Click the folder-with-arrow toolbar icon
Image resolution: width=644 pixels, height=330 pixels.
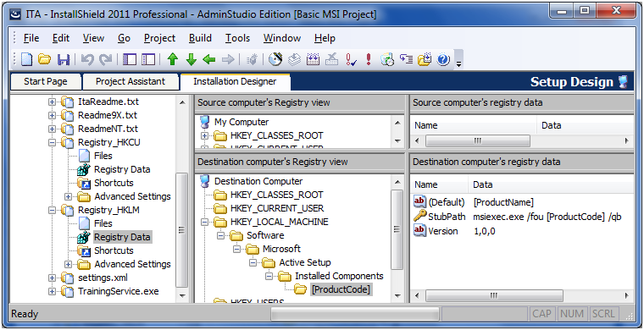pyautogui.click(x=425, y=60)
